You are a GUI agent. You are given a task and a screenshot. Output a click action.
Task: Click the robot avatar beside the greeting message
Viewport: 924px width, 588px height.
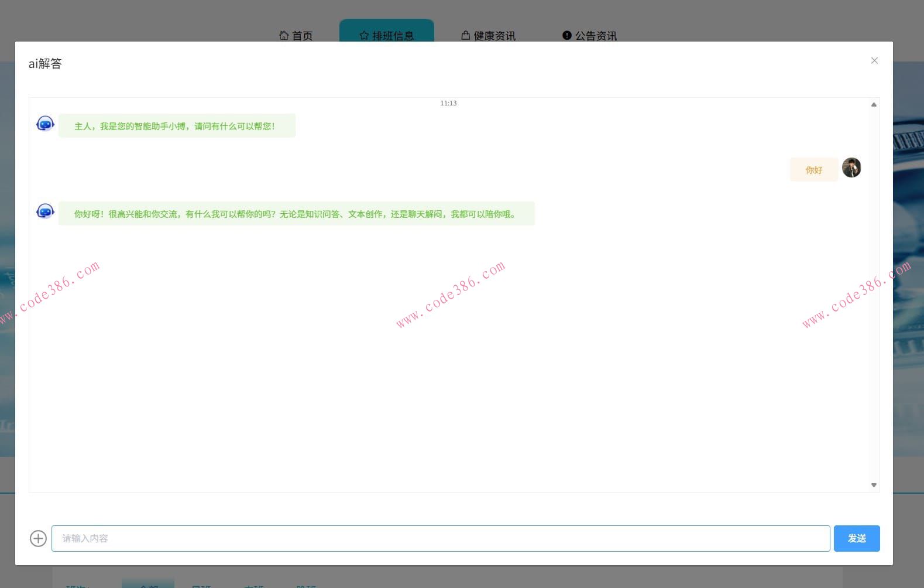[45, 124]
